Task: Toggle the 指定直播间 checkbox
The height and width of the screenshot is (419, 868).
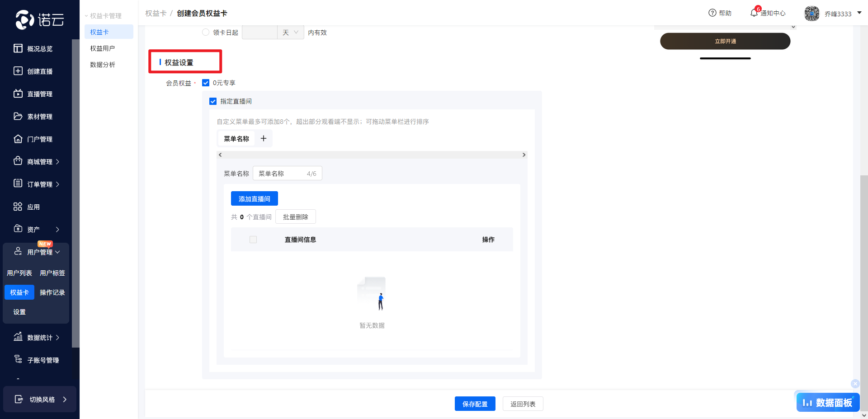Action: (x=213, y=101)
